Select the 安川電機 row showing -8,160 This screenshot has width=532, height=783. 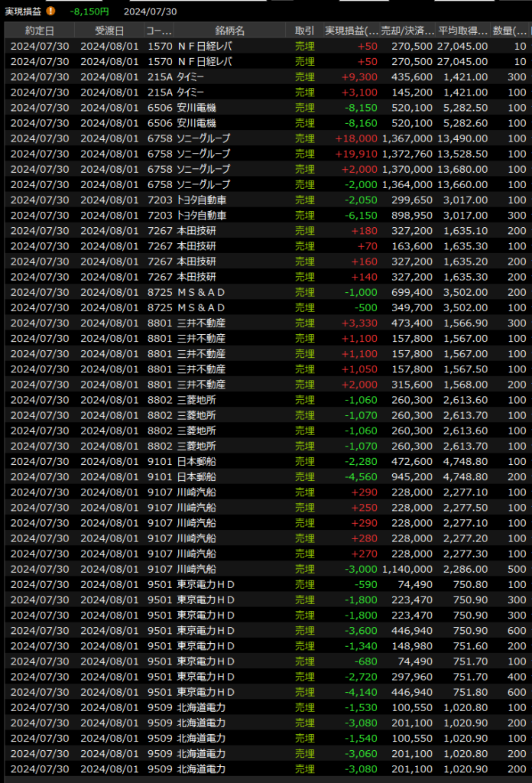tap(266, 123)
